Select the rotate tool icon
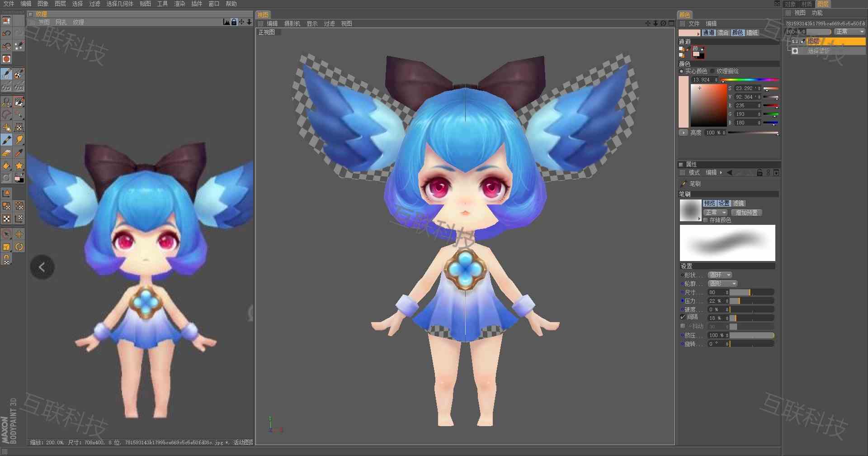The image size is (868, 456). 19,247
